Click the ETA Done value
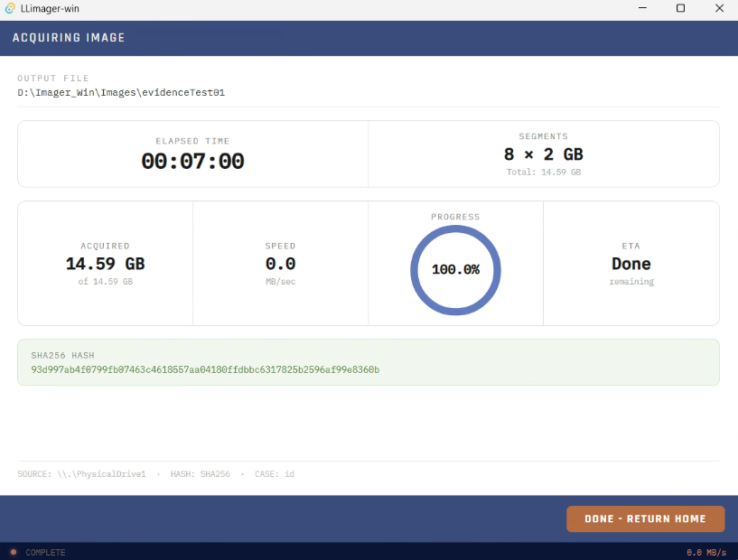 click(631, 264)
